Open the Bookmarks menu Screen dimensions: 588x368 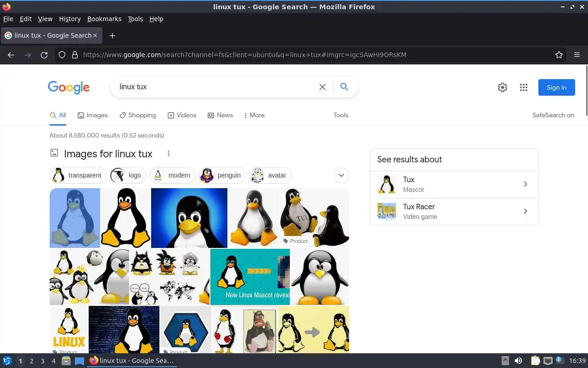coord(104,19)
